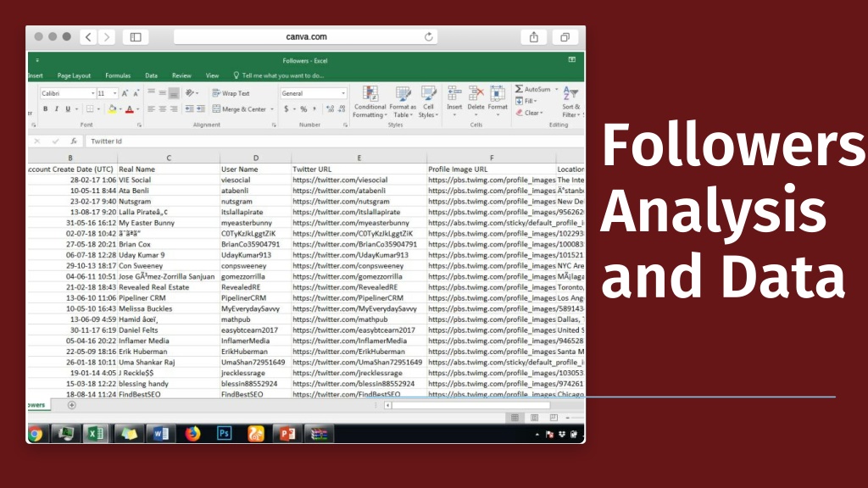
Task: Select the Middle Align icon
Action: coord(162,93)
